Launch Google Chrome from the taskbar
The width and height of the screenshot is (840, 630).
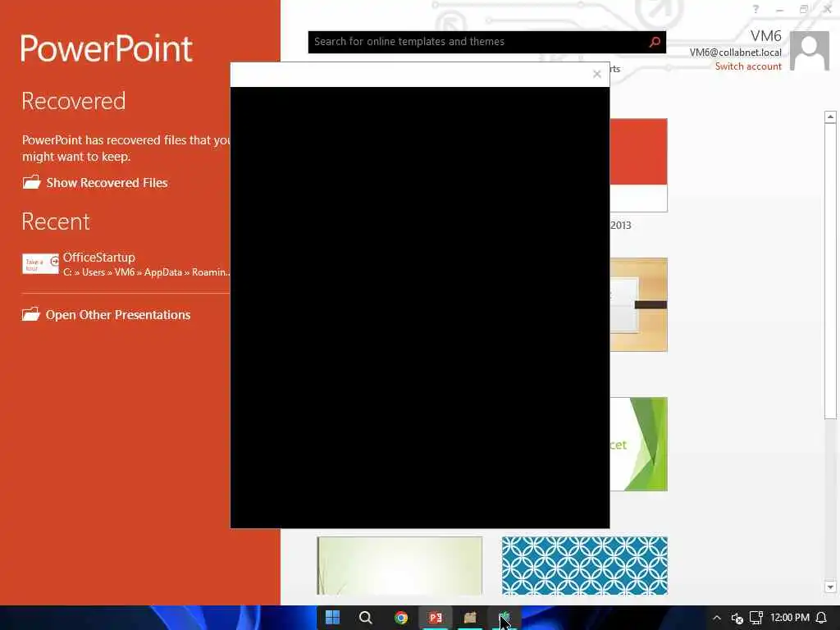[400, 618]
